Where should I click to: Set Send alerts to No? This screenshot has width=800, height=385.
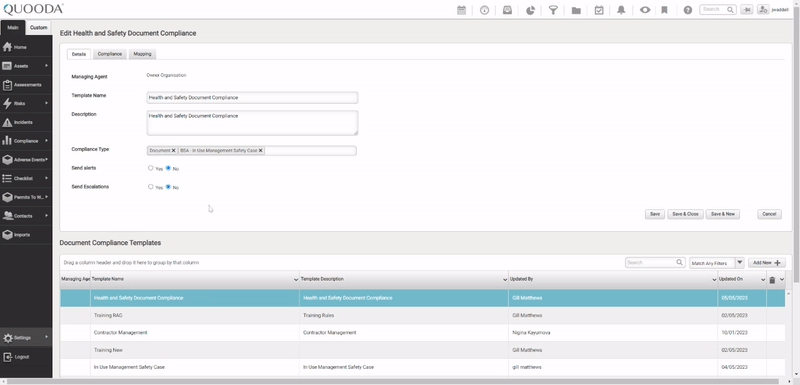tap(168, 168)
